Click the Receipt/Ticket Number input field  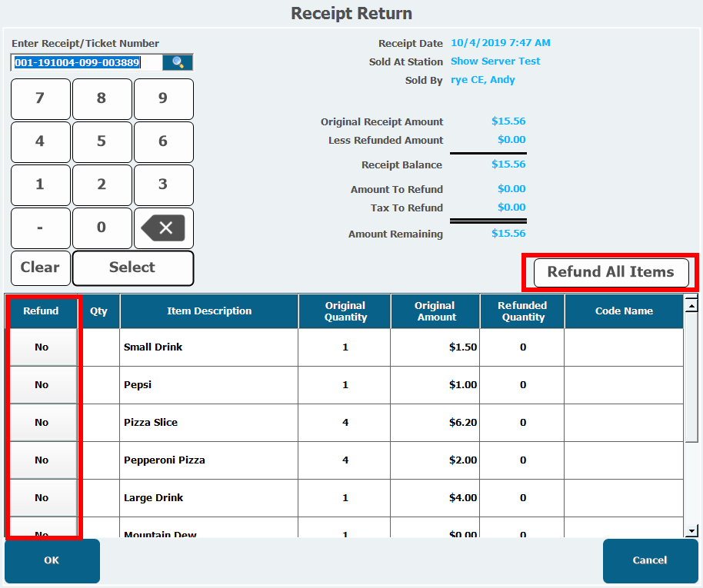[86, 62]
